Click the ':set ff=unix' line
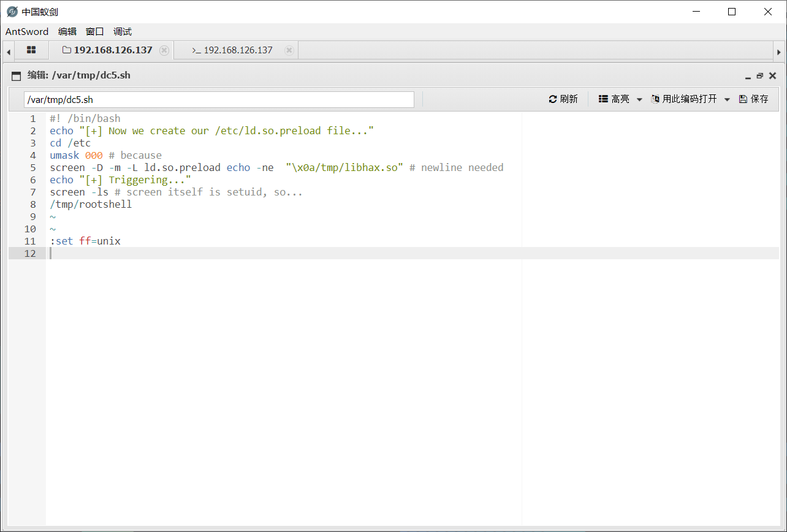Image resolution: width=787 pixels, height=532 pixels. [85, 241]
